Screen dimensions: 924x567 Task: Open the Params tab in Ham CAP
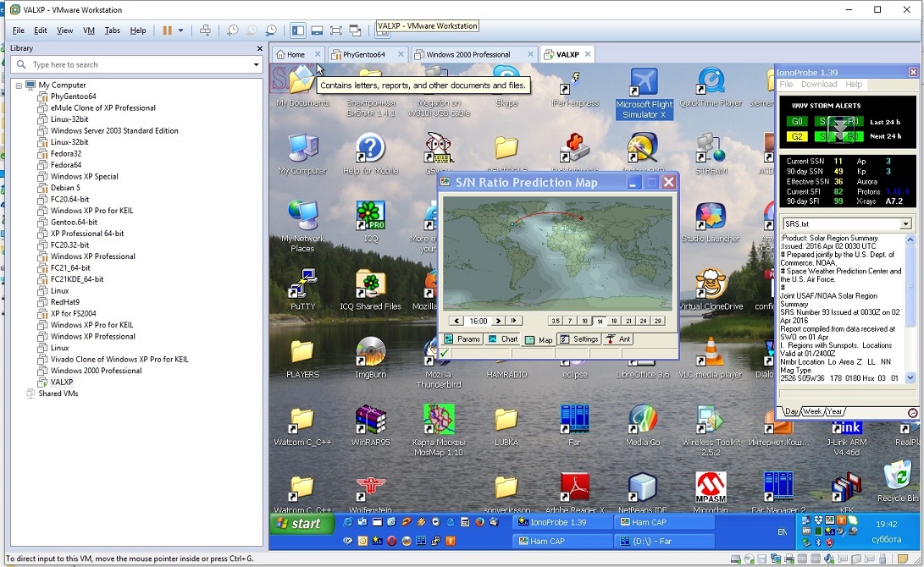coord(462,339)
